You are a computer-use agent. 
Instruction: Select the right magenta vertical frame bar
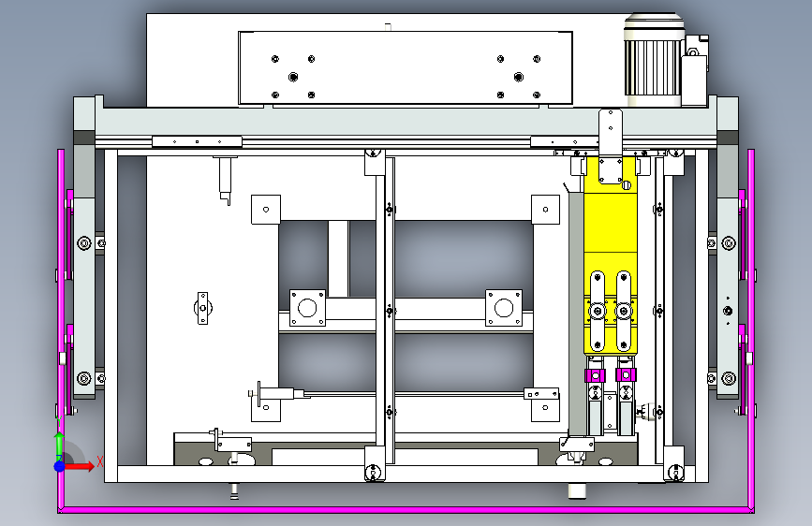click(751, 329)
